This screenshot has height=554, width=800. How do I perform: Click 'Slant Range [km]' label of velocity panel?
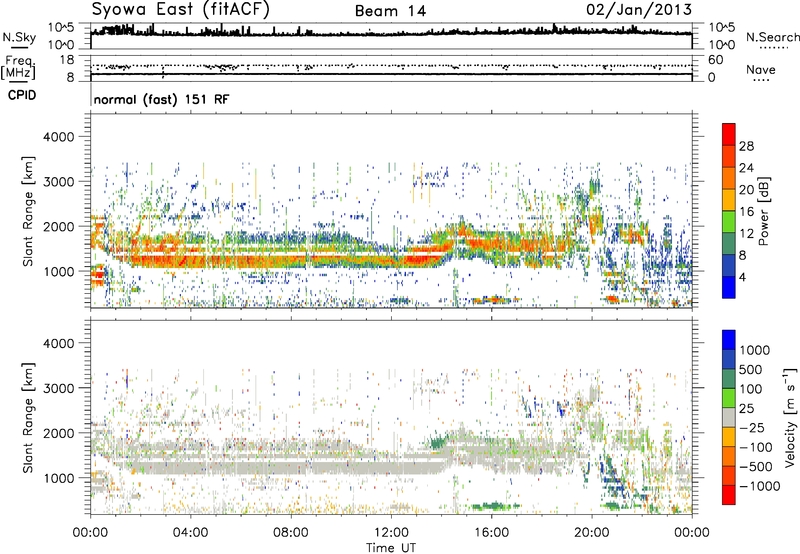pyautogui.click(x=28, y=418)
